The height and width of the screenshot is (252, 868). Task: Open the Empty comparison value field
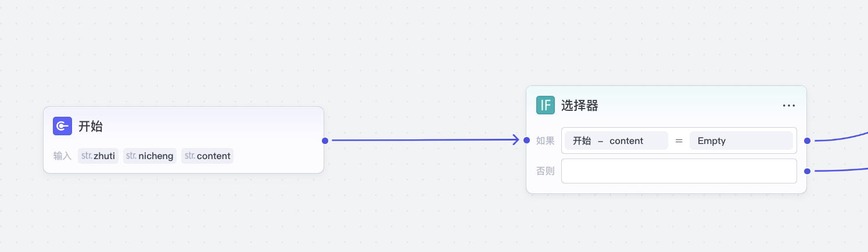[x=741, y=141]
